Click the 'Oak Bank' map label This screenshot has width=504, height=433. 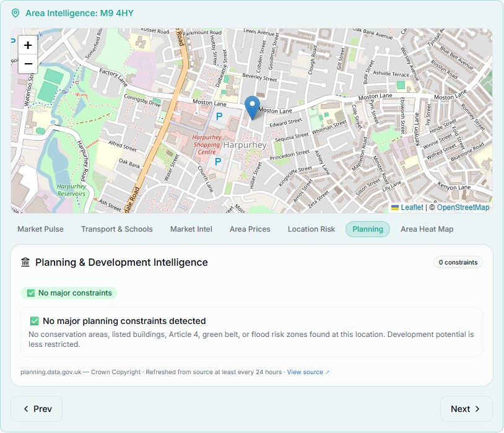pos(129,164)
